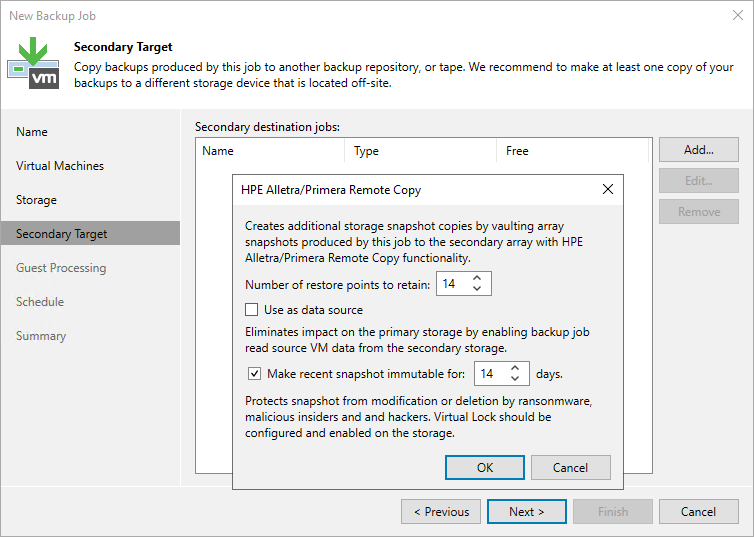
Task: Close the HPE Alletra/Primera Remote Copy dialog
Action: coord(608,189)
